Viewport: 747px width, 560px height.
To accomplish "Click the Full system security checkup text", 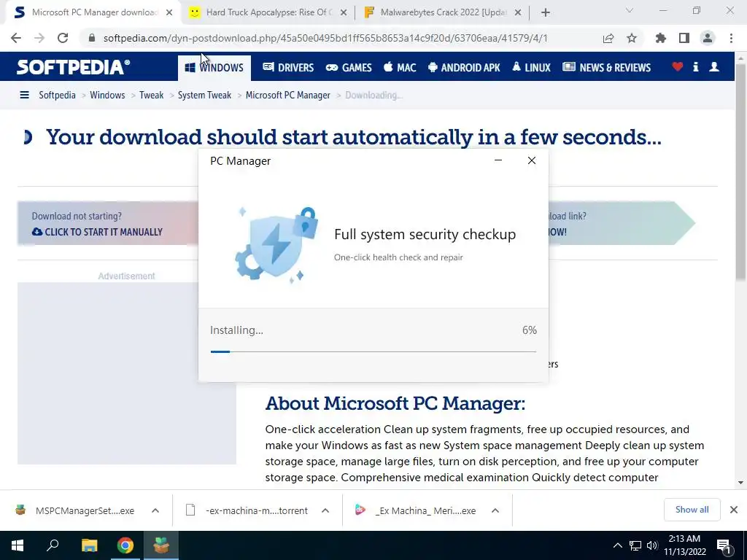I will (x=425, y=234).
